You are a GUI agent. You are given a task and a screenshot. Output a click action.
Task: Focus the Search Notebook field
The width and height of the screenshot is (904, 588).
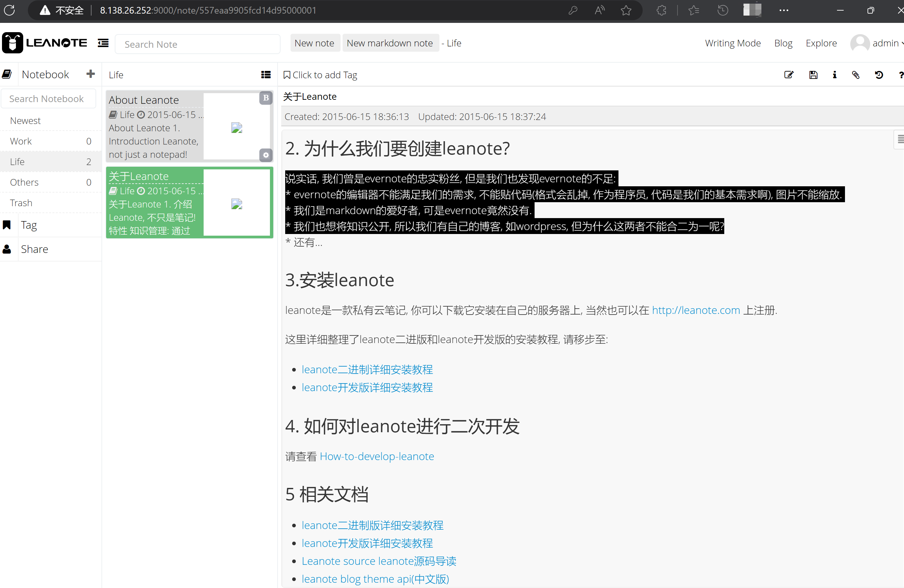49,98
